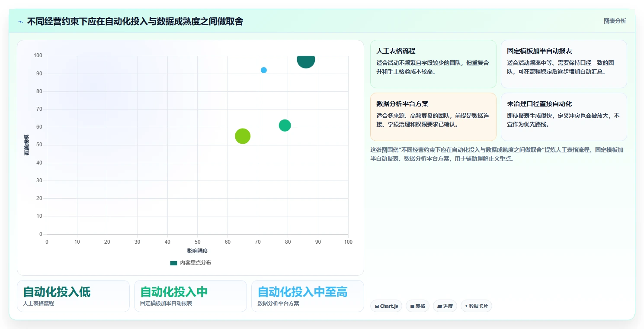Viewport: 644px width, 329px height.
Task: Click the 进度 tag
Action: (445, 306)
